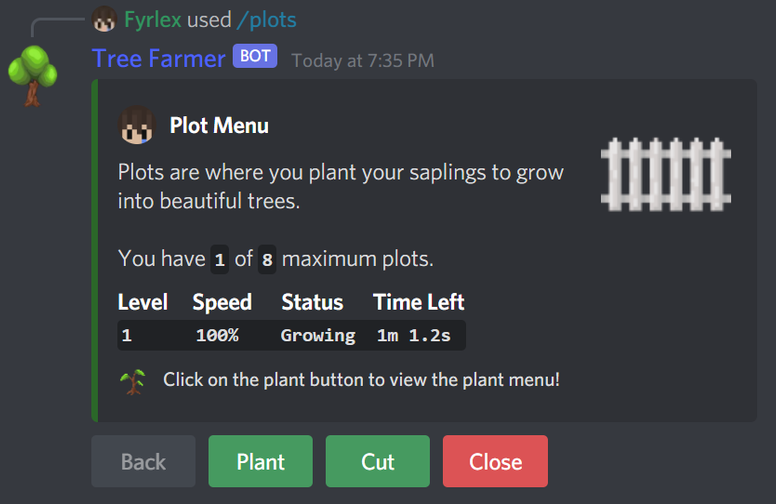
Task: Click the Today at 7:35 PM timestamp
Action: (x=363, y=61)
